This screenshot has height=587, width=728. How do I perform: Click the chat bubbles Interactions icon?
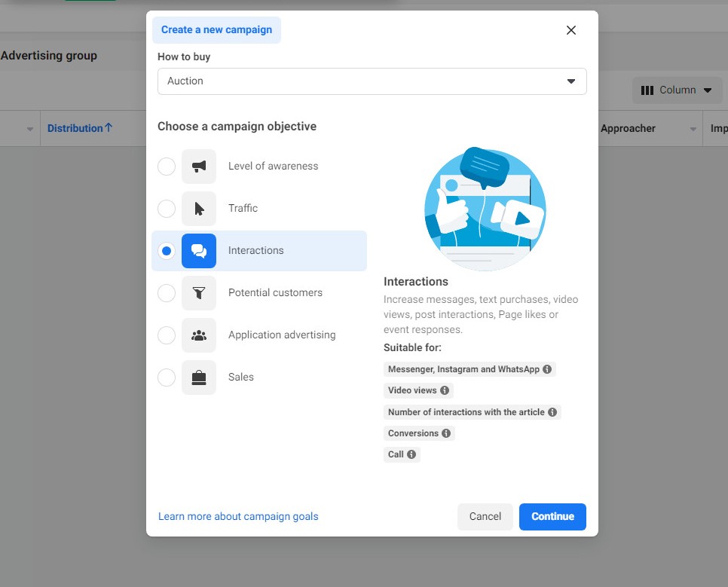click(199, 251)
